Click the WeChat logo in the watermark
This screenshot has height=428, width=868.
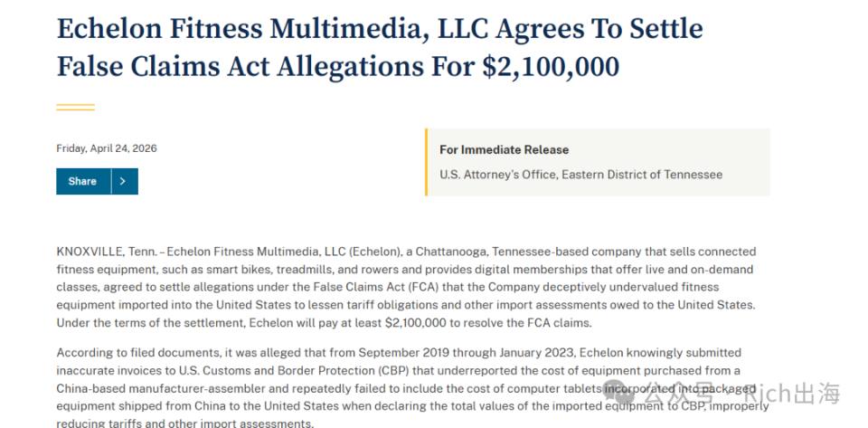coord(618,393)
